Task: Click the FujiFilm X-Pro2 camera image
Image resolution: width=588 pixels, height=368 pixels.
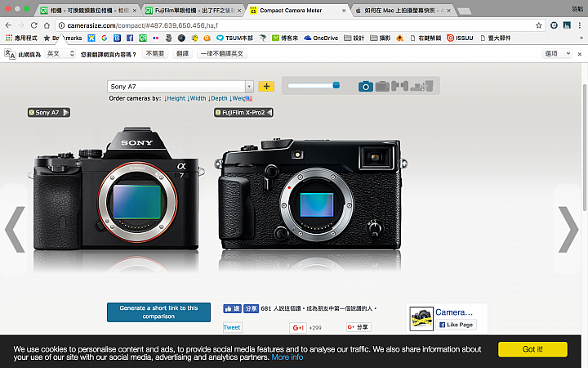Action: 310,194
